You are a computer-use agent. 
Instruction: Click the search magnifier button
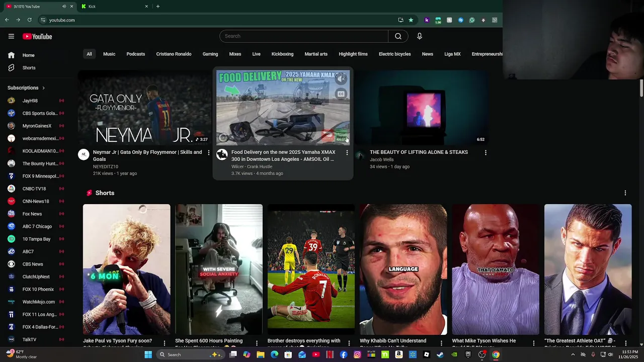point(398,36)
